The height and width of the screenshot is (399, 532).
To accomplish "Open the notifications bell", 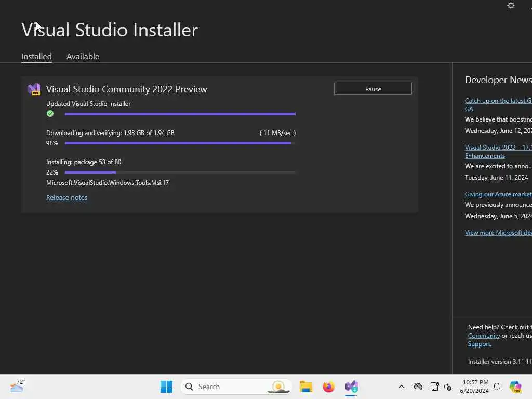I will pyautogui.click(x=497, y=387).
